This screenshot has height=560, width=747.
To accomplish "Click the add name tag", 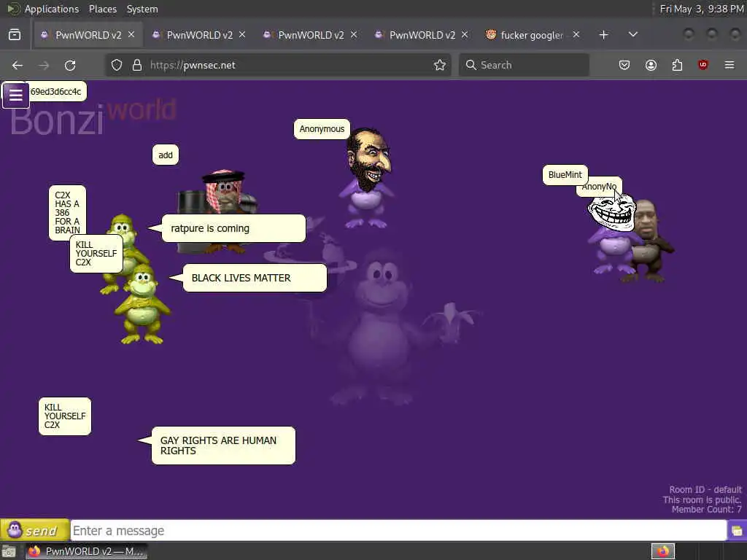I will pyautogui.click(x=166, y=155).
